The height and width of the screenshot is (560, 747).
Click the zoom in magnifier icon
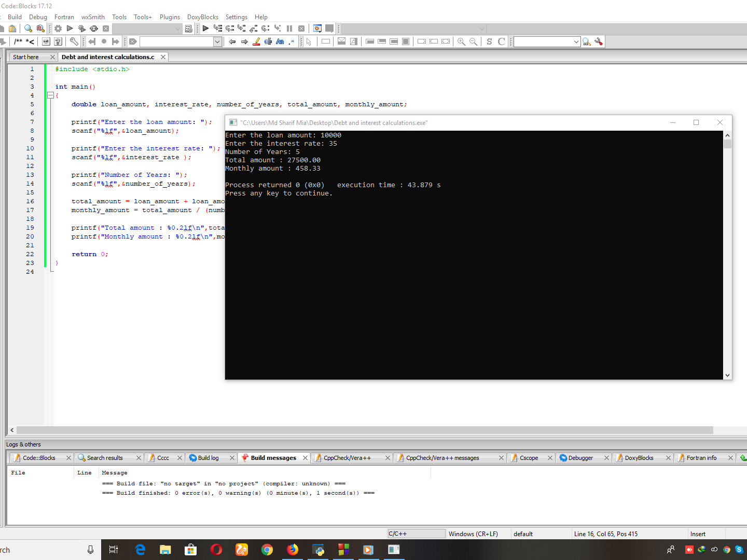(x=461, y=41)
